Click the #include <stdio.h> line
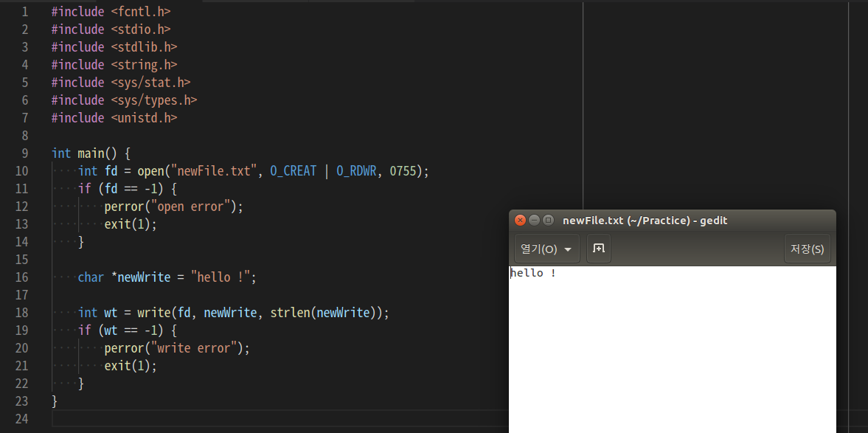Screen dimensions: 868x433 click(111, 30)
